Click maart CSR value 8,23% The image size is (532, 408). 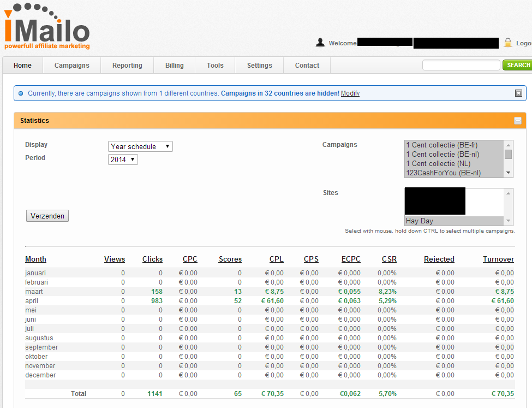[x=387, y=292]
